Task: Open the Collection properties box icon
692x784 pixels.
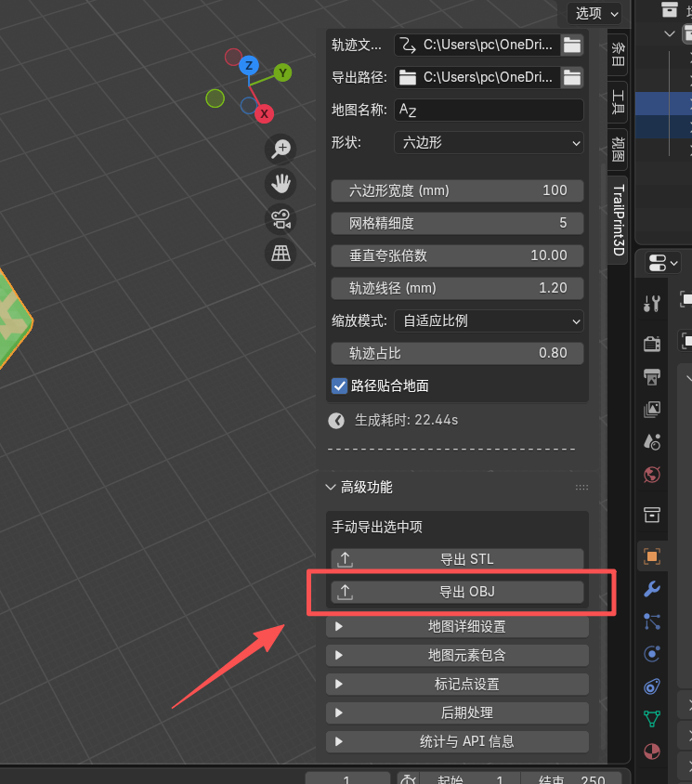Action: (652, 515)
